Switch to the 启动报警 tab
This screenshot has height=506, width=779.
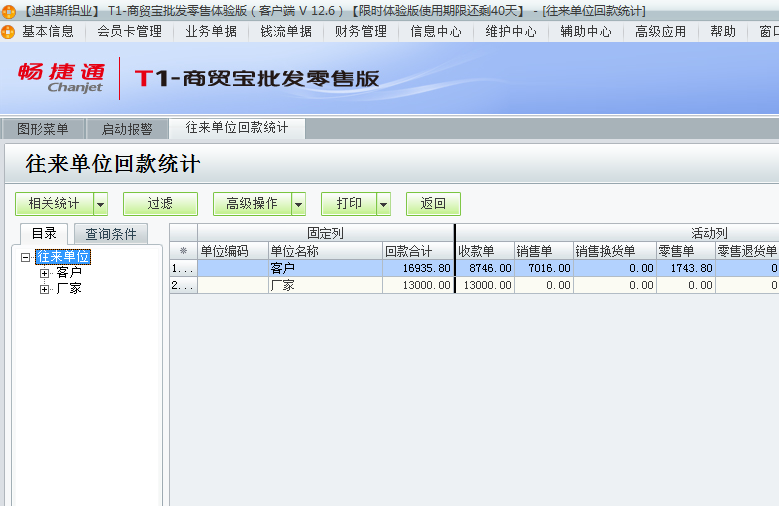click(x=127, y=129)
